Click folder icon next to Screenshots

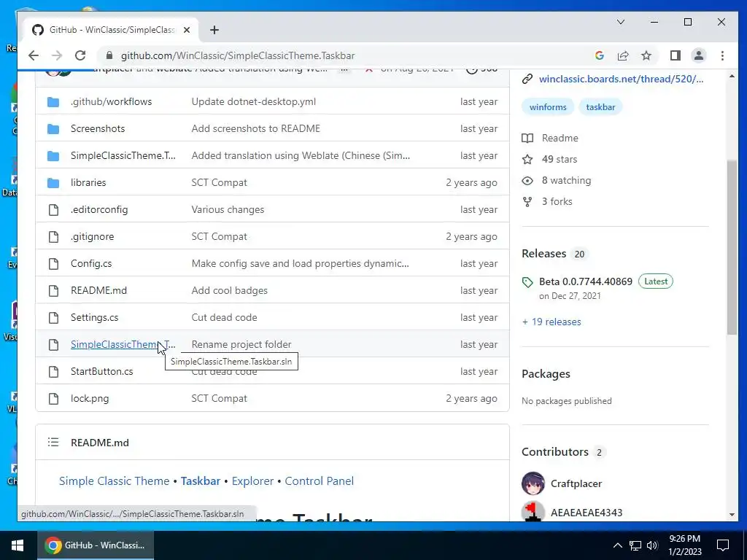pos(53,128)
